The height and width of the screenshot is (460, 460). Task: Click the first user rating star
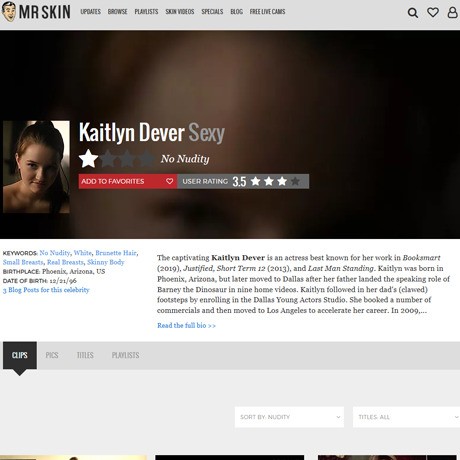pos(256,181)
